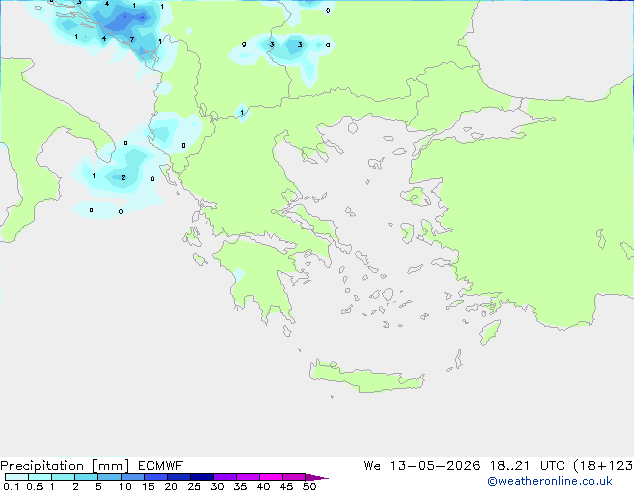Click the 1–2 mm legend color swatch
This screenshot has width=634, height=490.
63,477
